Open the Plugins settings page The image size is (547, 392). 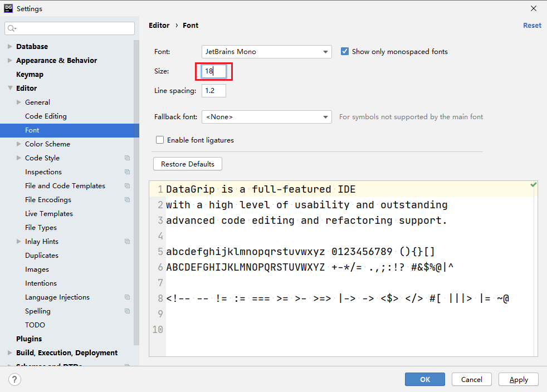tap(29, 339)
